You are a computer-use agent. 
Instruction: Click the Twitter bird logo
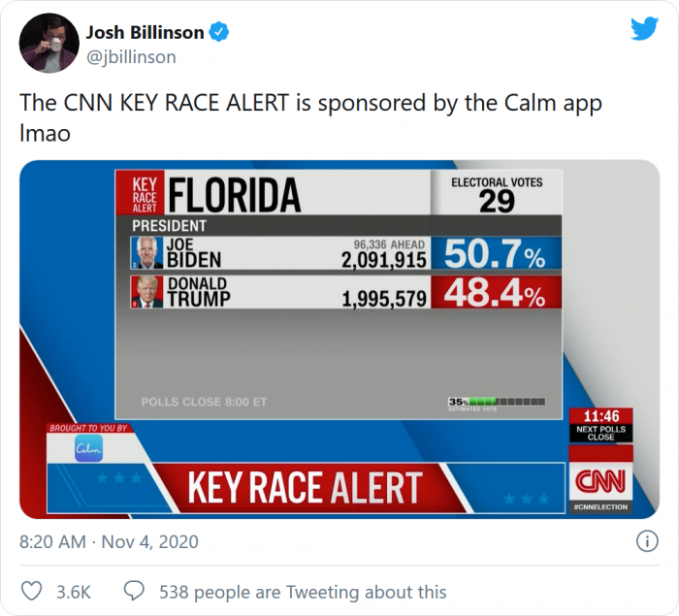click(x=644, y=29)
